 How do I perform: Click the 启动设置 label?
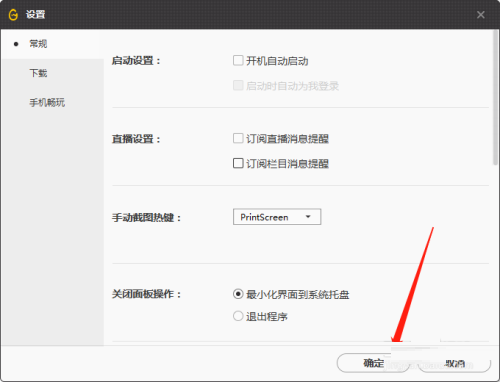click(136, 61)
